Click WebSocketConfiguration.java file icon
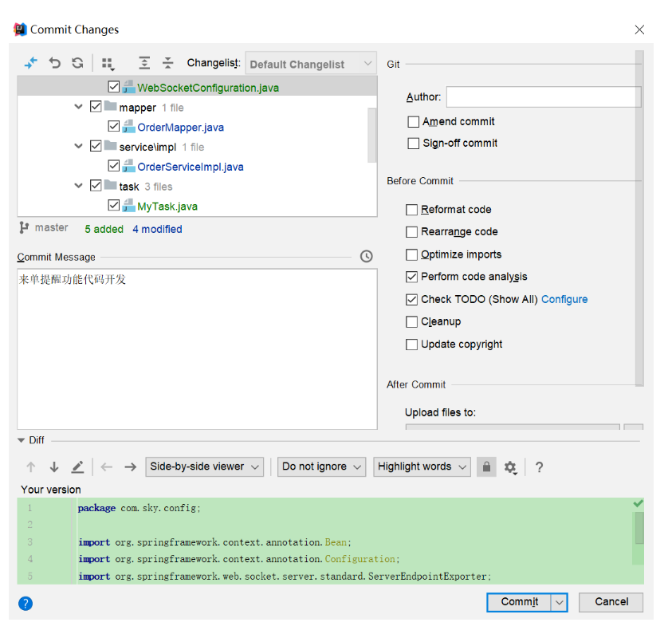672x634 pixels. 128,87
